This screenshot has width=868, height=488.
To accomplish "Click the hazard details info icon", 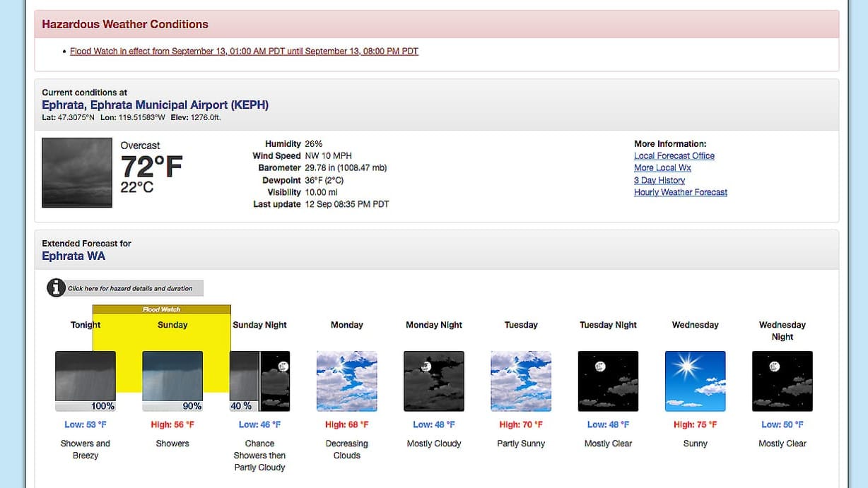I will pos(56,288).
